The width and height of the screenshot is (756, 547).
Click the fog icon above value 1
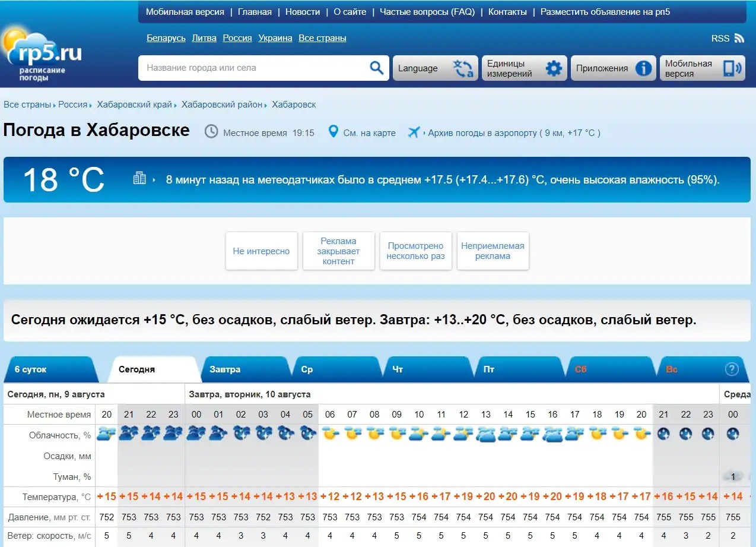733,476
